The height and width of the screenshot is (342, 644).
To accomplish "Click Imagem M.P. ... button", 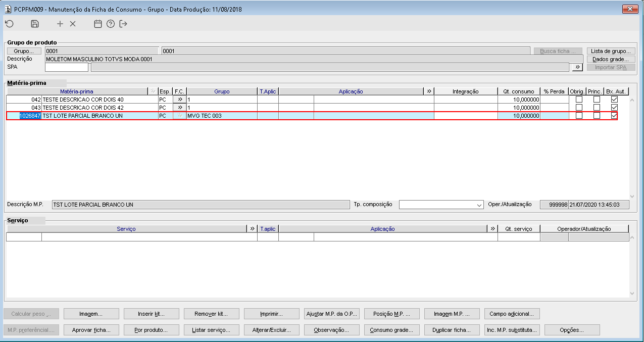I will coord(452,314).
